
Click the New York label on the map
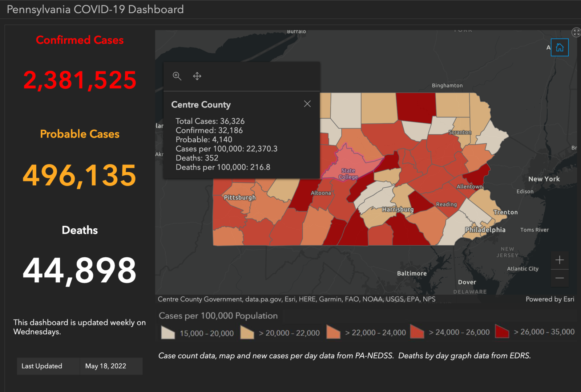(x=544, y=179)
